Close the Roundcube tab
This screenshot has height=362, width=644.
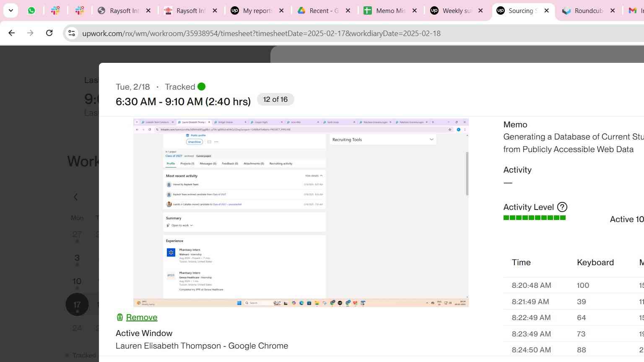[x=613, y=10]
